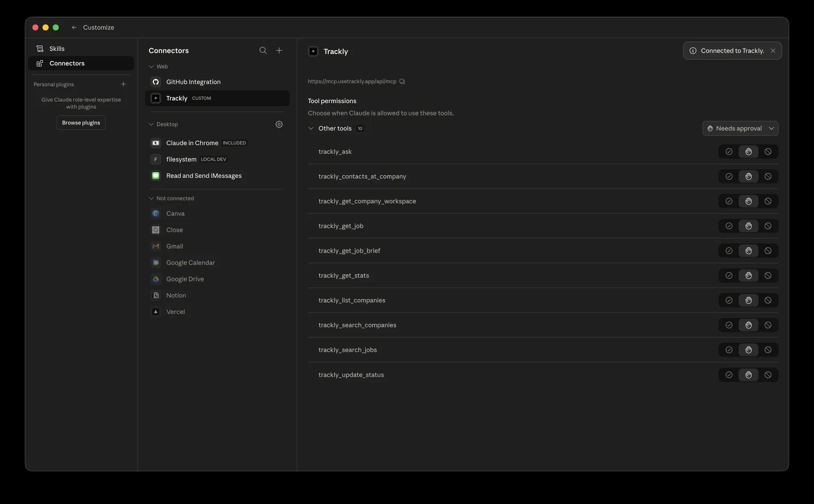
Task: Open the connector search
Action: click(x=263, y=50)
